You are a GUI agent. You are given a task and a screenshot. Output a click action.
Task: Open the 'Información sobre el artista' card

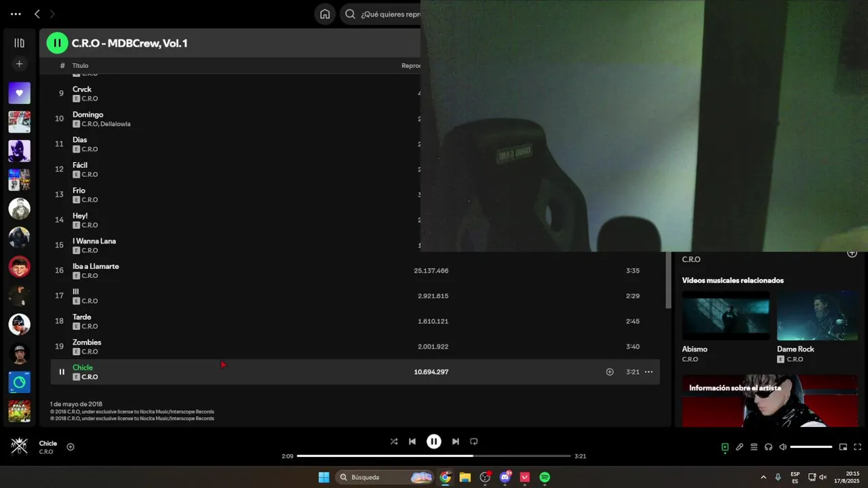(x=770, y=401)
